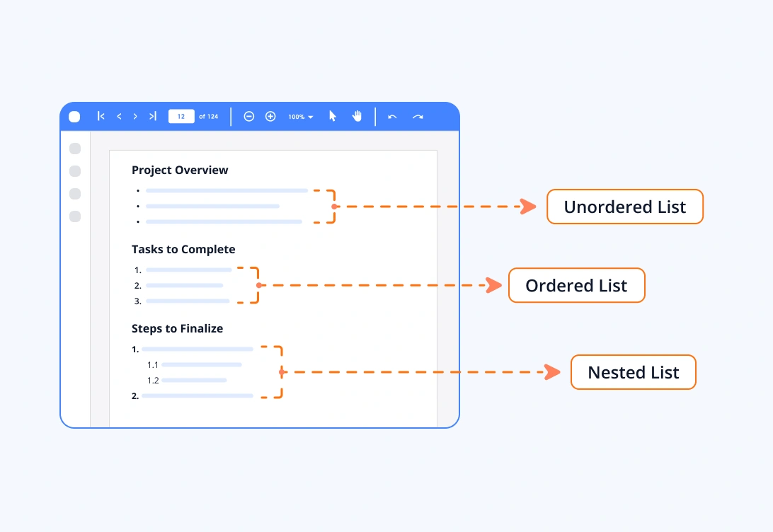Click the round button on the title bar
This screenshot has height=532, width=773.
coord(74,116)
